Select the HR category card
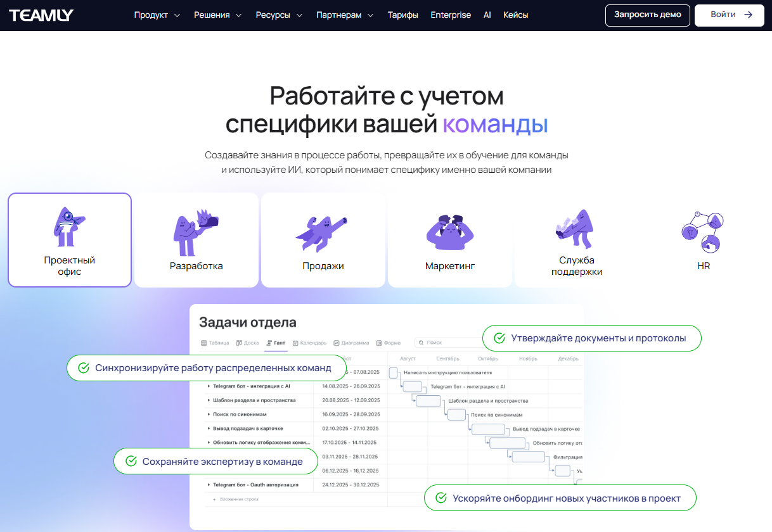 pos(703,239)
